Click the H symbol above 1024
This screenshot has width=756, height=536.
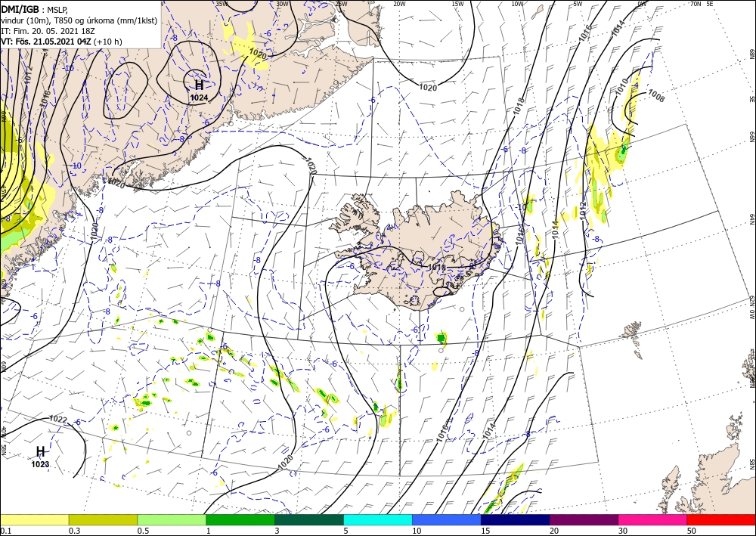click(x=199, y=85)
